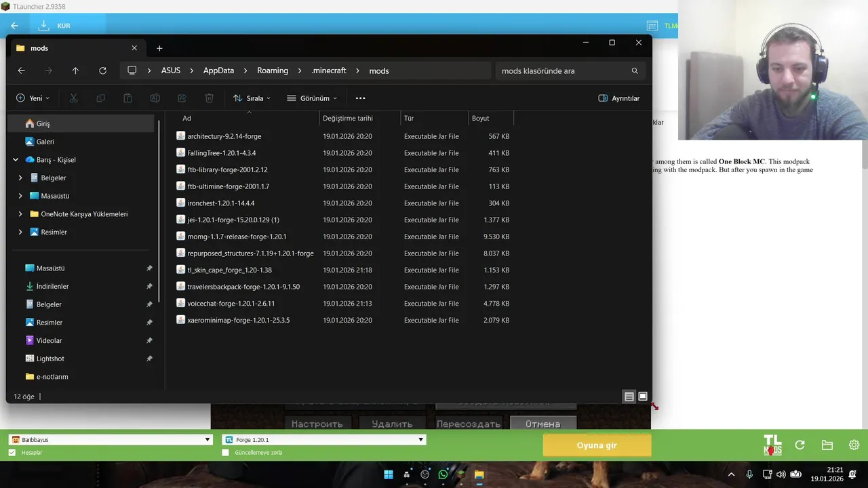Open WhatsApp from taskbar
The image size is (868, 488).
tap(443, 474)
